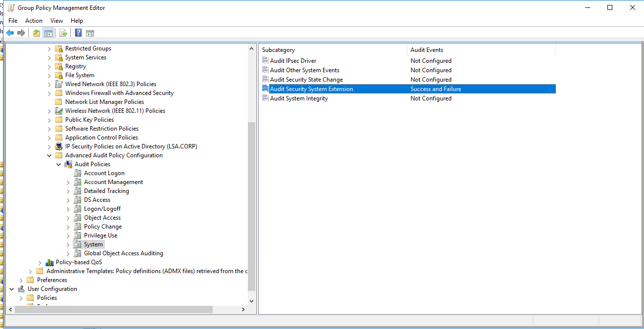This screenshot has width=644, height=329.
Task: Click the IP Security Policies icon
Action: click(x=59, y=146)
